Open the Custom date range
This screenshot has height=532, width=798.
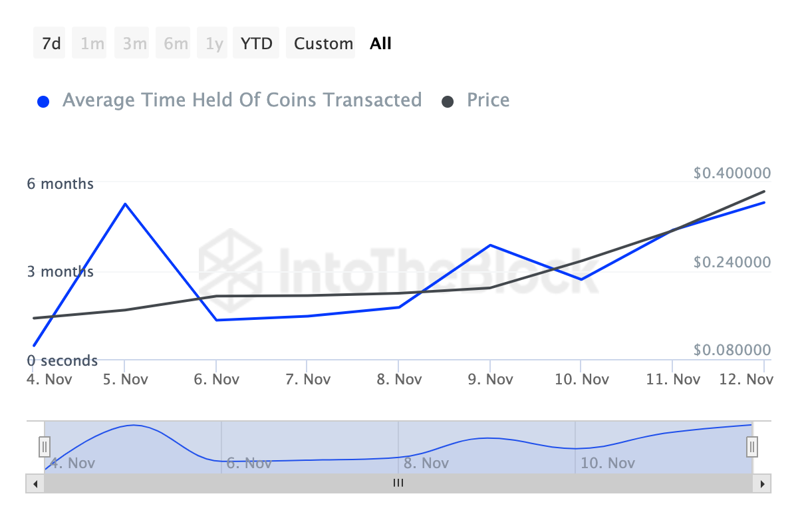point(323,44)
